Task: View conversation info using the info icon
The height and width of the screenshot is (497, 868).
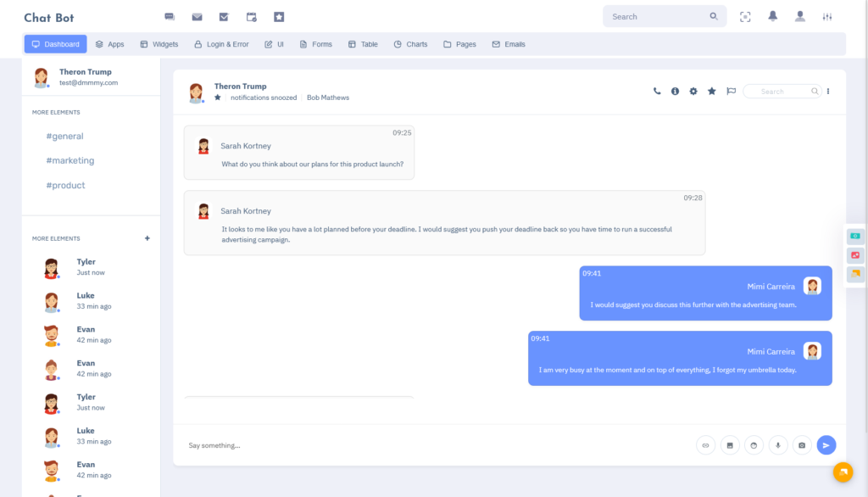Action: tap(675, 91)
